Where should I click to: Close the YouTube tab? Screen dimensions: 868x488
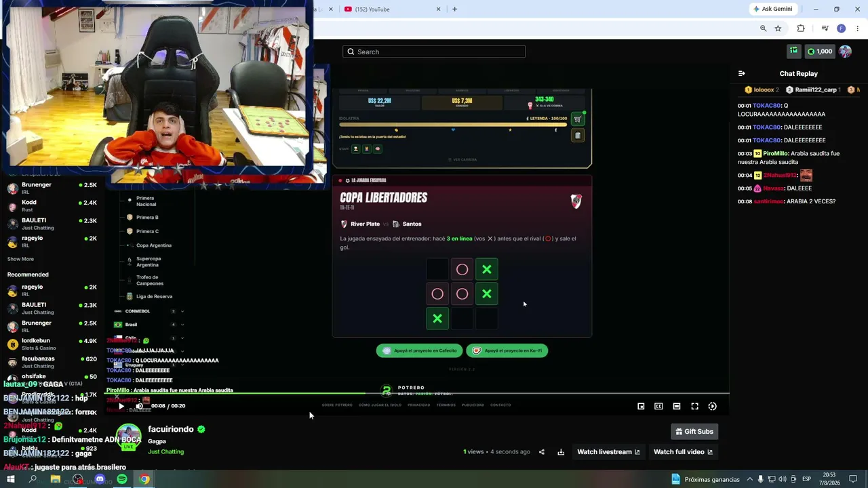pos(438,9)
